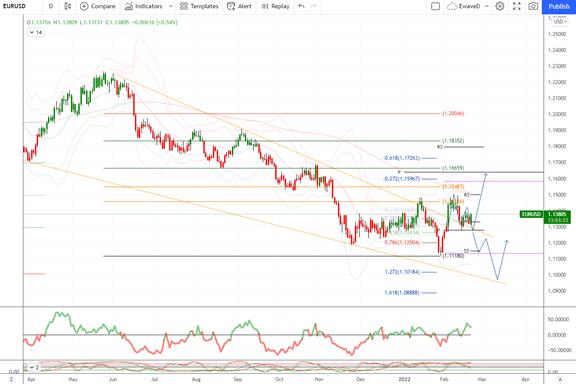
Task: Open the EURUSD symbol search
Action: click(14, 6)
